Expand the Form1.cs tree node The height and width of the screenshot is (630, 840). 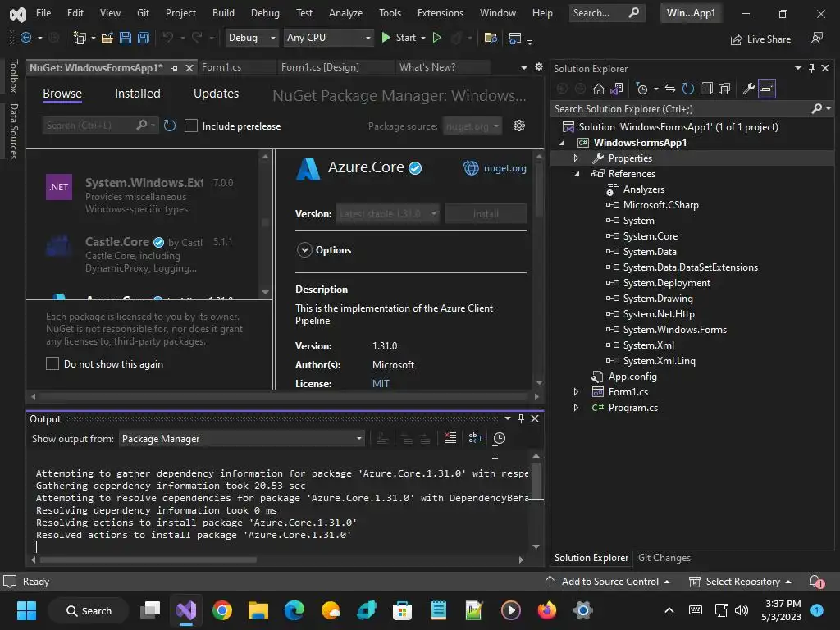click(576, 391)
